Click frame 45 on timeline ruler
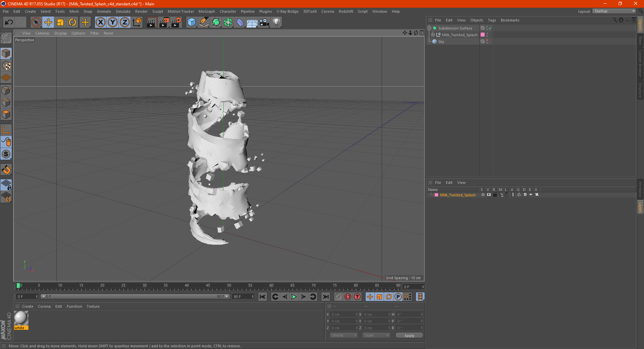 point(208,286)
